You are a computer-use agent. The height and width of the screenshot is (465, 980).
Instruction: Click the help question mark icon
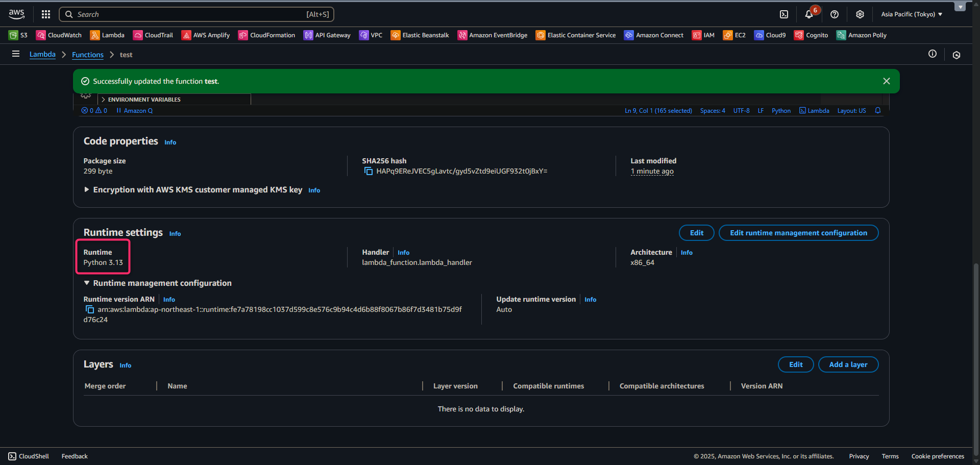835,14
